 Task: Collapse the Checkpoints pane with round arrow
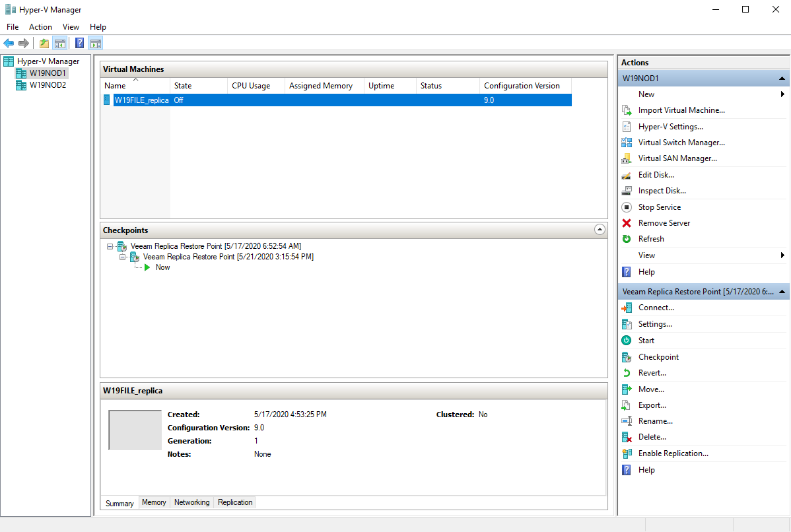(x=600, y=230)
